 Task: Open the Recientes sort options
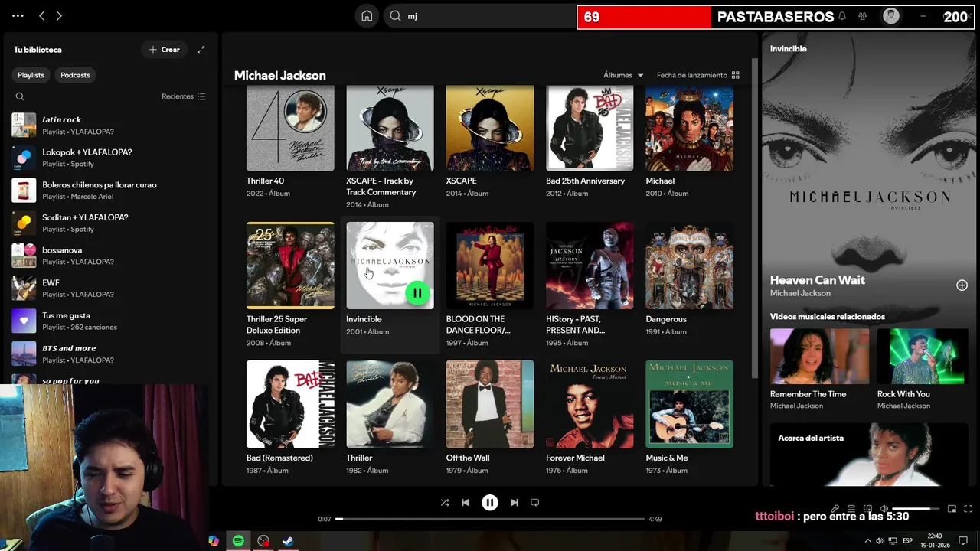(x=184, y=96)
